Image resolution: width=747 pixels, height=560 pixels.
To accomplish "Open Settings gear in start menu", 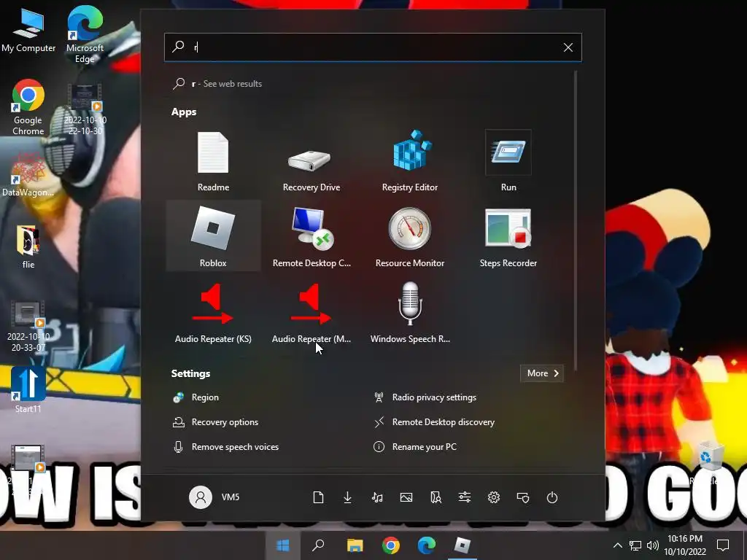I will click(x=494, y=497).
